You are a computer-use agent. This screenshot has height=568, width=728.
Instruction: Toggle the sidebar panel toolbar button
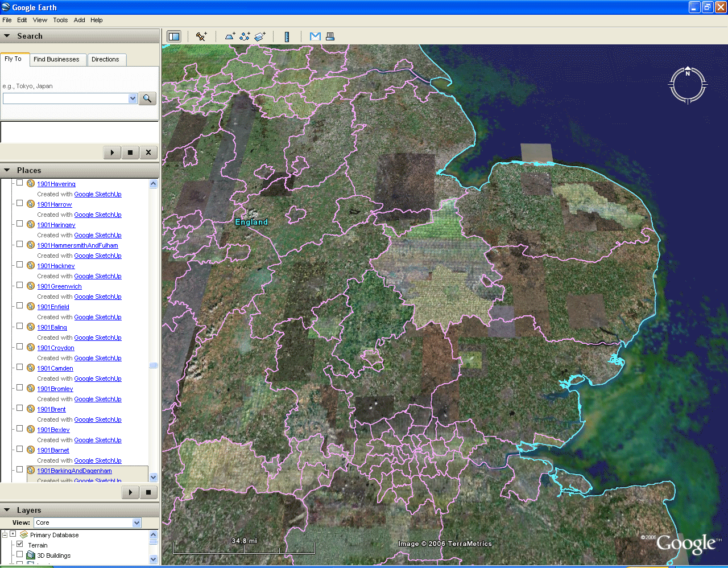[x=174, y=36]
